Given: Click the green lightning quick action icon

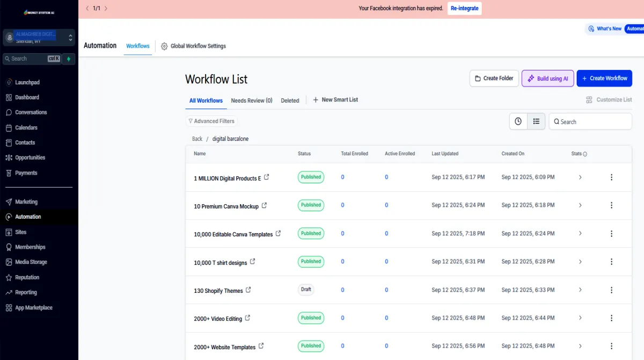Looking at the screenshot, I should 69,59.
